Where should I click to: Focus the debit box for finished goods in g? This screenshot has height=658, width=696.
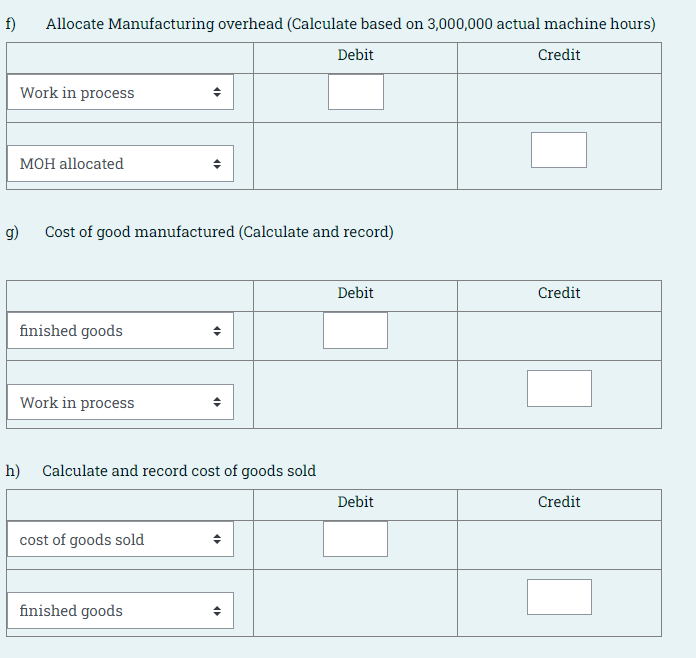pyautogui.click(x=356, y=330)
